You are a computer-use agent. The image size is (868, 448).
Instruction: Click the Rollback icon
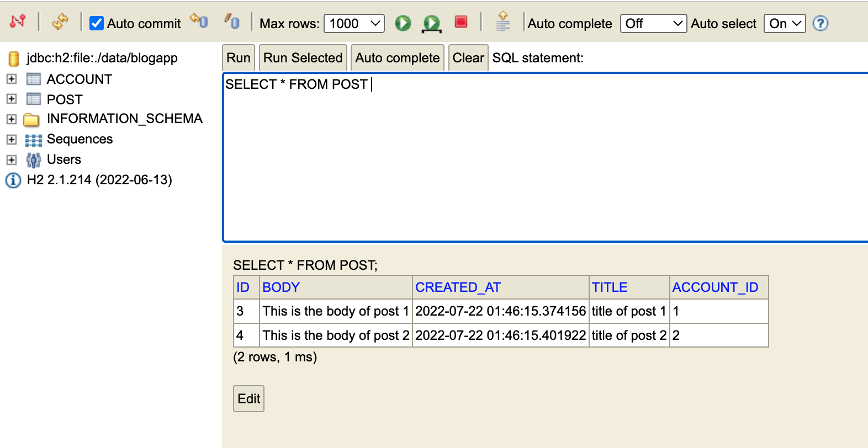[x=199, y=21]
